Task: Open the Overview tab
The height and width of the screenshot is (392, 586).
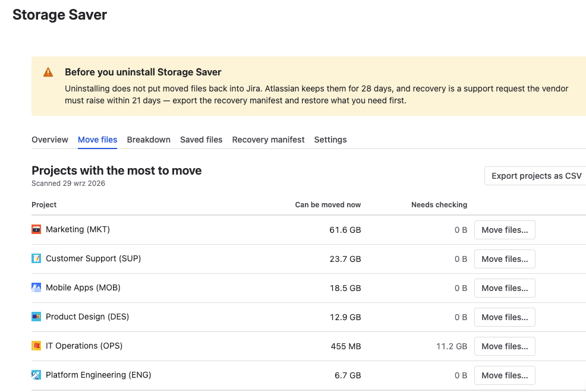Action: [x=50, y=140]
